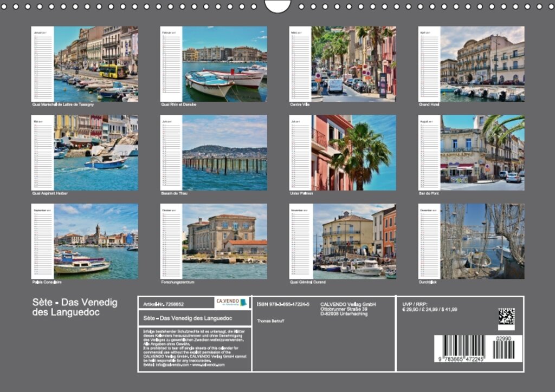The image size is (555, 392).
Task: Open the Bar du Pont photo
Action: 482,153
